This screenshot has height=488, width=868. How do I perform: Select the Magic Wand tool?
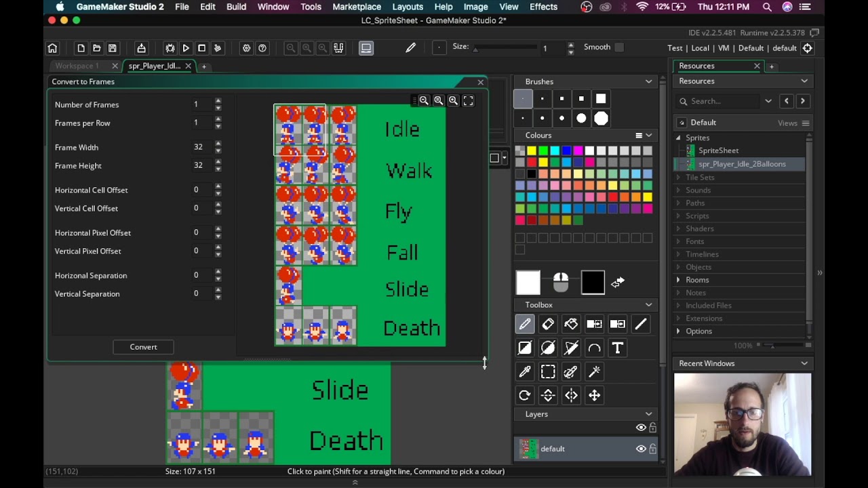pyautogui.click(x=594, y=371)
